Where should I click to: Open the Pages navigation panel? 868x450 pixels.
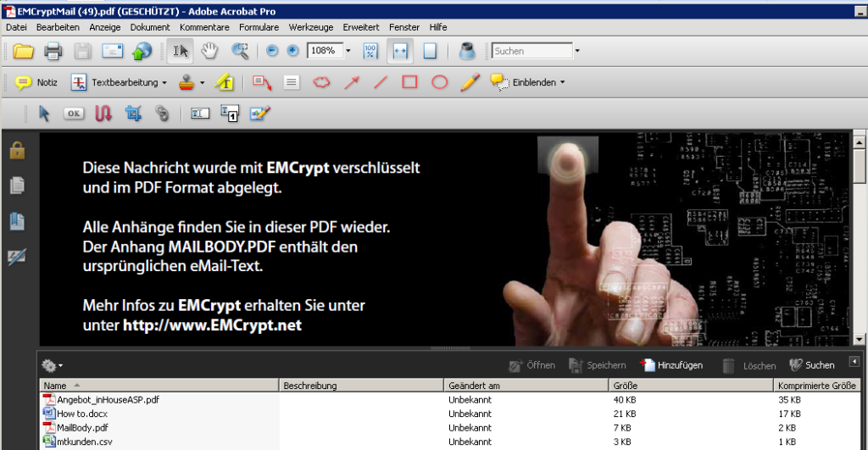[17, 185]
